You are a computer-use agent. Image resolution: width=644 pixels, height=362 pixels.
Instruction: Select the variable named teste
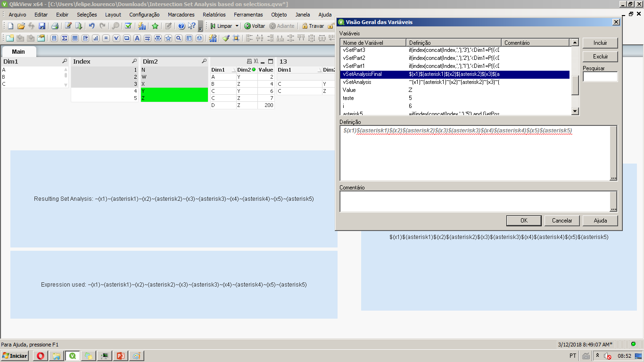455,98
